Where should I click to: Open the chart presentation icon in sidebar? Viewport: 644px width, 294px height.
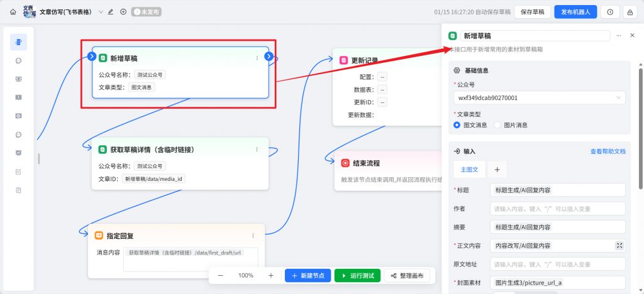(x=18, y=153)
